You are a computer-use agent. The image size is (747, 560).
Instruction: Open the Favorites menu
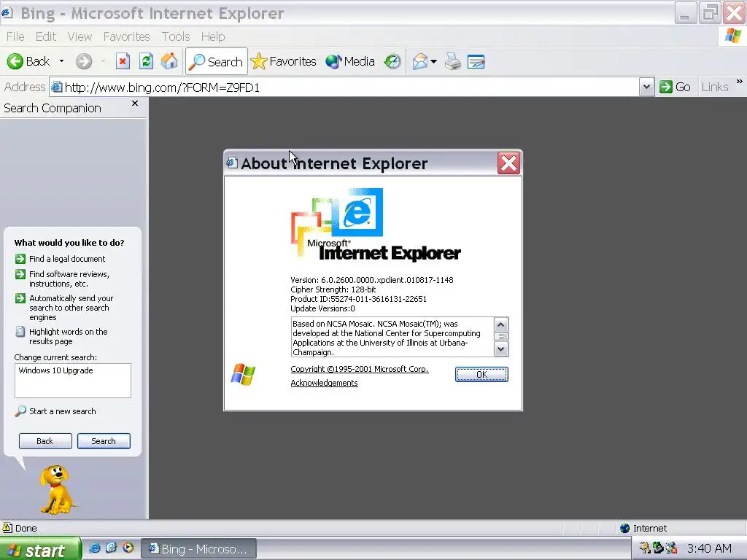point(127,36)
